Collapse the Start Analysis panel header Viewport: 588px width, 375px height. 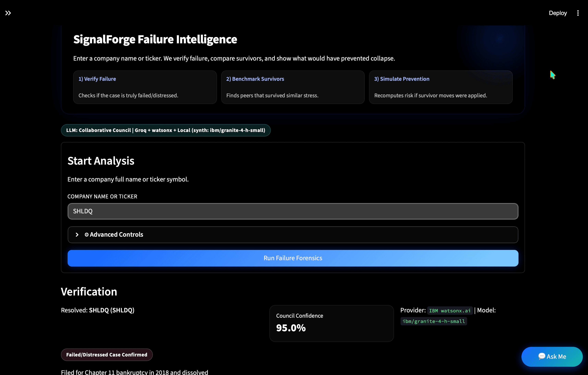point(101,161)
